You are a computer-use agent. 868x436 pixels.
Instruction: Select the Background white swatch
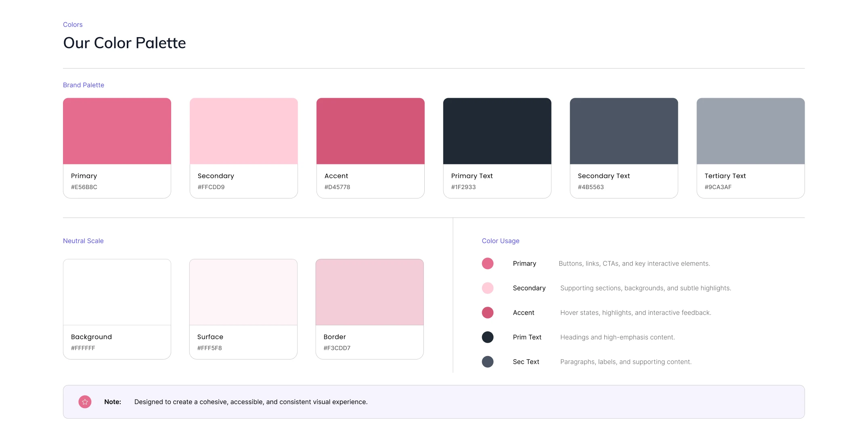tap(117, 292)
